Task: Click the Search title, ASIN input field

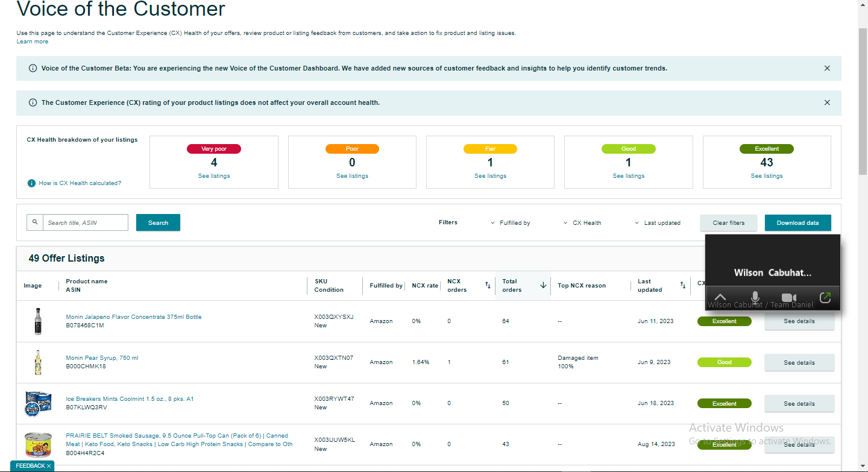Action: click(x=86, y=222)
